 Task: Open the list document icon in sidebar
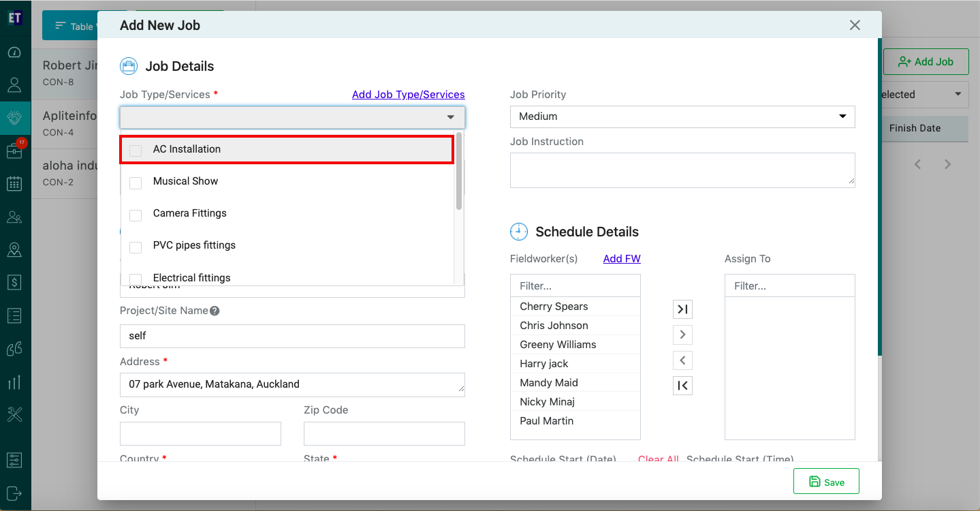pyautogui.click(x=15, y=315)
